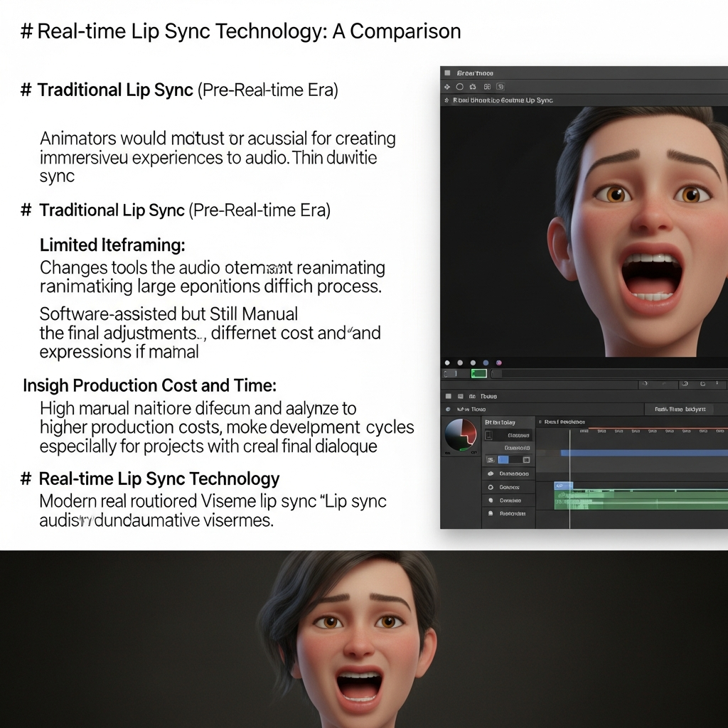Click the rounded square icon in the right icon group
This screenshot has height=728, width=728.
tap(703, 384)
